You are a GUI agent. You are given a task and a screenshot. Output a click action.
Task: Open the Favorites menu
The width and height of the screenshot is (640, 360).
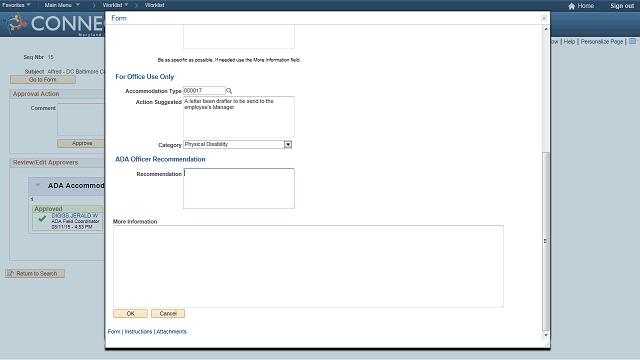click(x=16, y=5)
